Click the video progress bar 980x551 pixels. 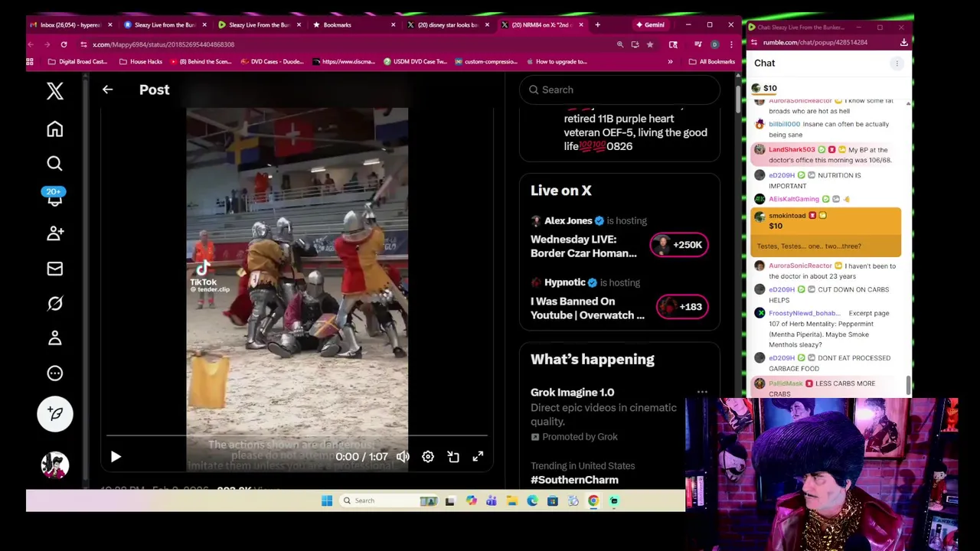click(297, 437)
